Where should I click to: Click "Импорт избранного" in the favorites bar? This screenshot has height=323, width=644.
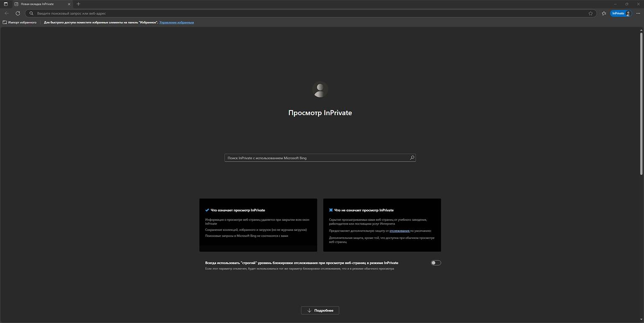point(20,22)
